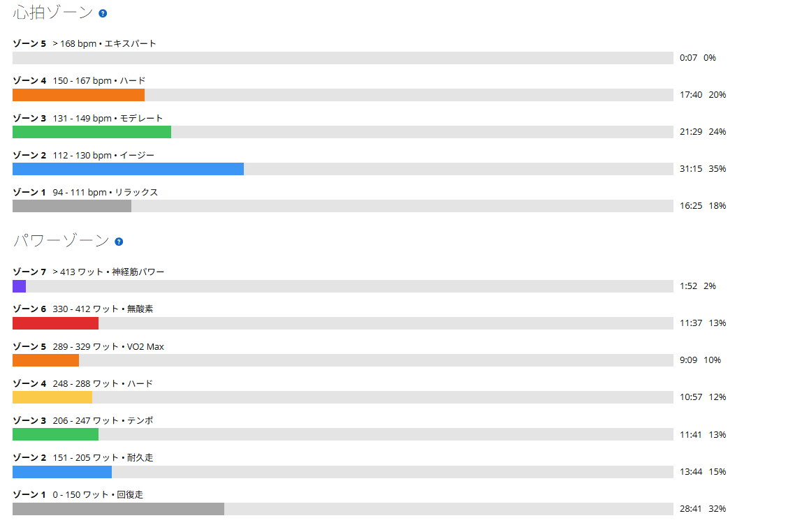Click the ゾーン 5 エキスパート label
The image size is (802, 532).
point(85,43)
